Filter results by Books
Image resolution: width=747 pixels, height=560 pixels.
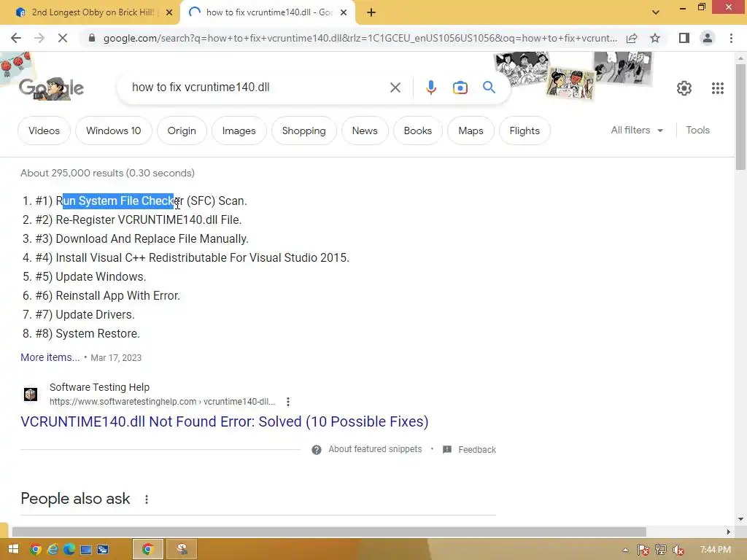[418, 131]
